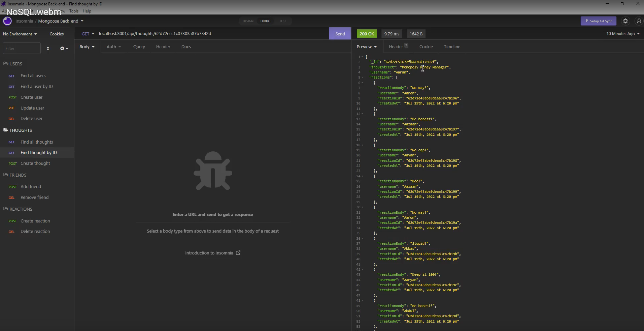Click the request URL field
The height and width of the screenshot is (331, 644).
(x=212, y=34)
